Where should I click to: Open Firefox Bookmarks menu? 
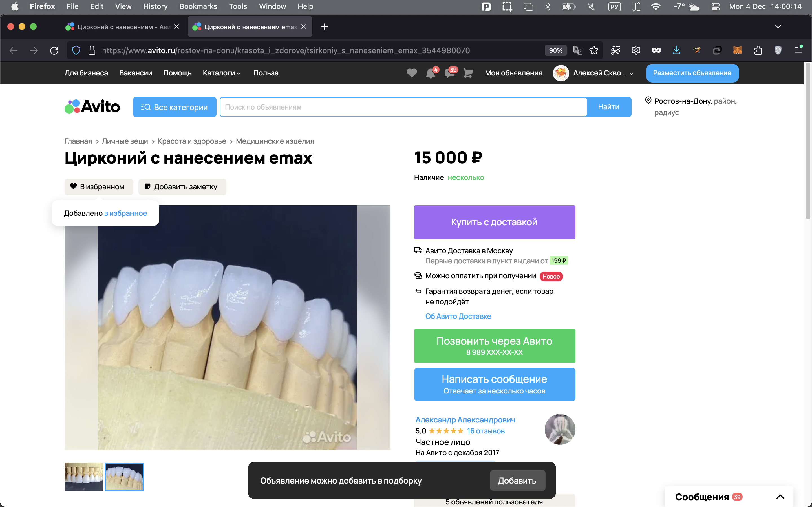point(198,6)
